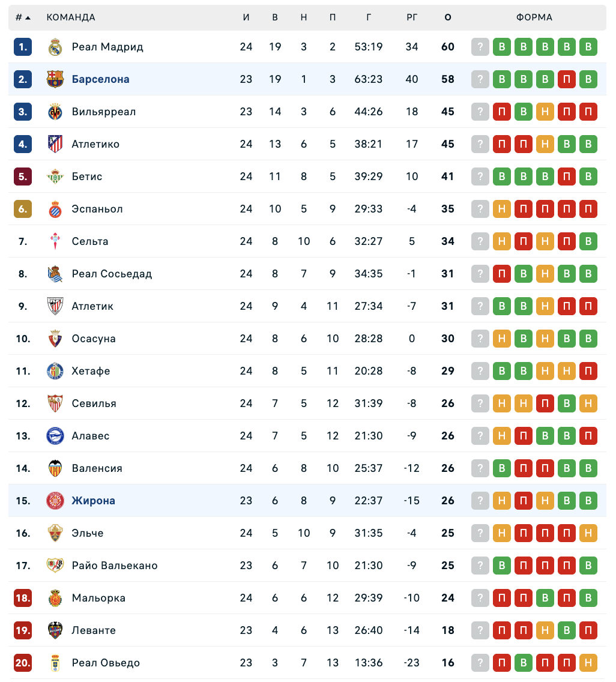
Task: Click the Levante club crest icon
Action: coord(55,630)
